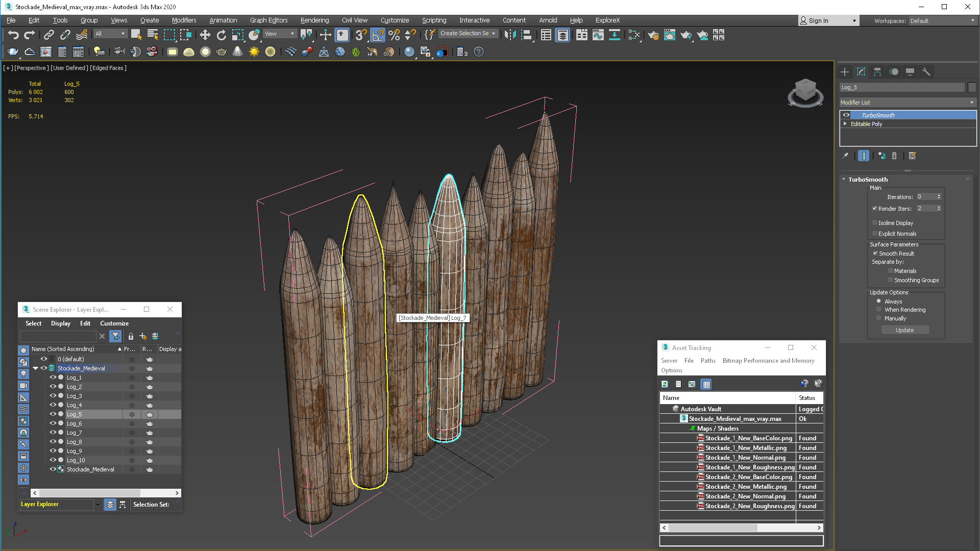Toggle the Percent Snap tool
The height and width of the screenshot is (551, 980).
(394, 35)
